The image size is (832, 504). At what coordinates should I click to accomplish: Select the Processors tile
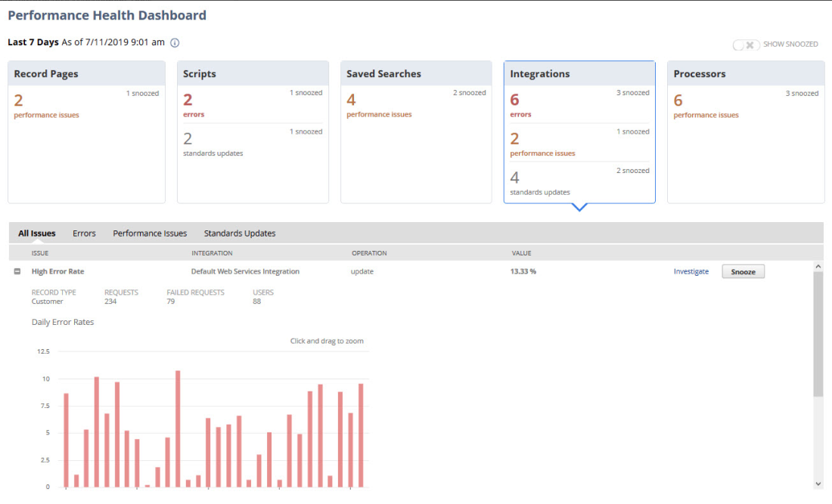[x=745, y=74]
